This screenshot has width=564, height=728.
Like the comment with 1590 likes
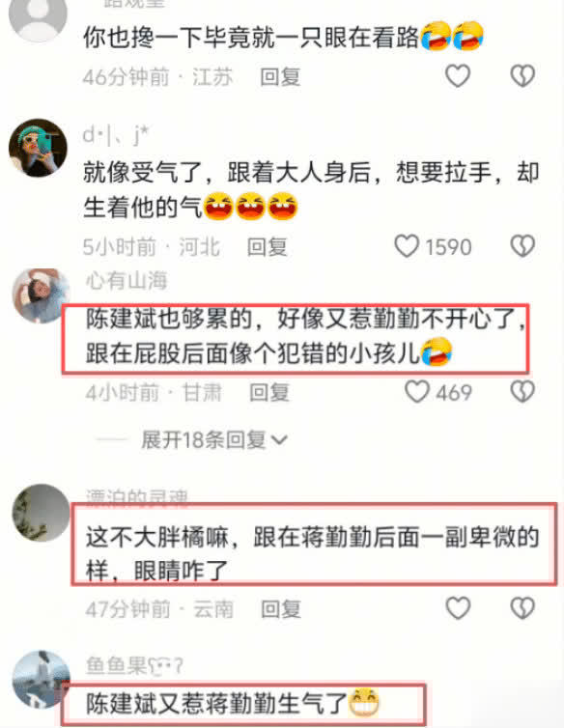pyautogui.click(x=407, y=245)
